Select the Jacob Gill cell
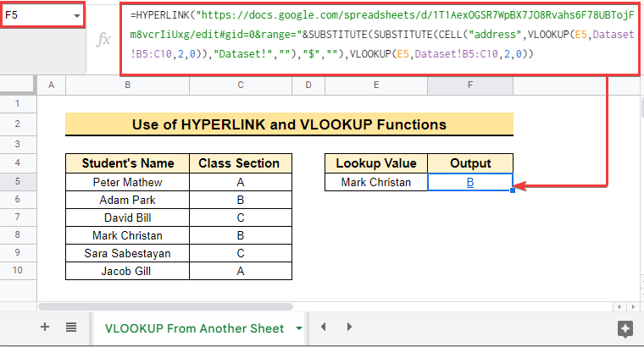The image size is (644, 347). pos(127,271)
